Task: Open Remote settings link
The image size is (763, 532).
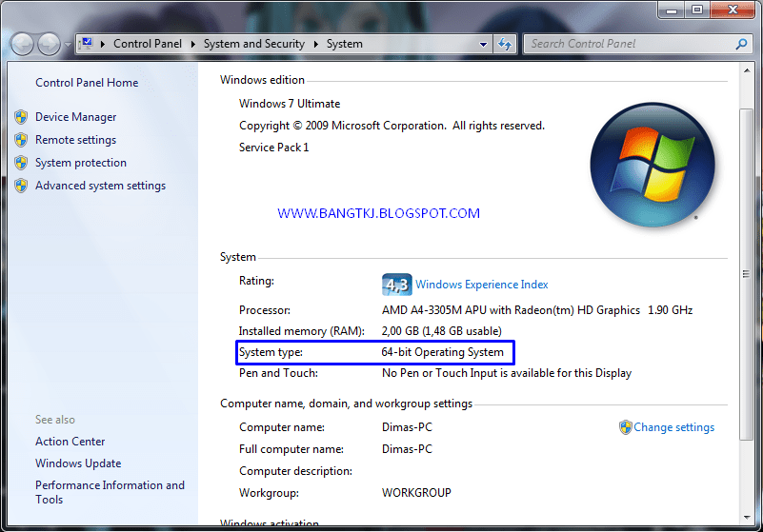Action: pyautogui.click(x=76, y=140)
